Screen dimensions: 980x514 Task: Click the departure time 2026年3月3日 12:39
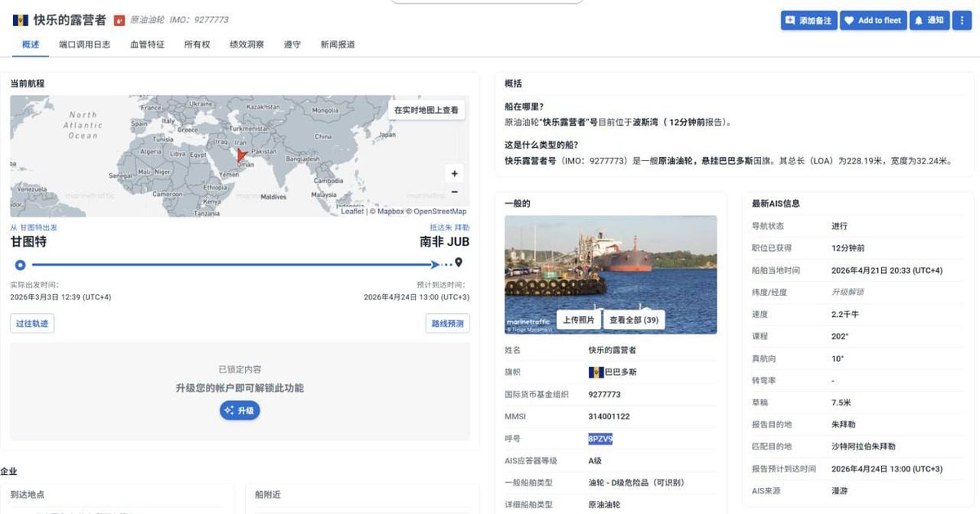pos(60,297)
